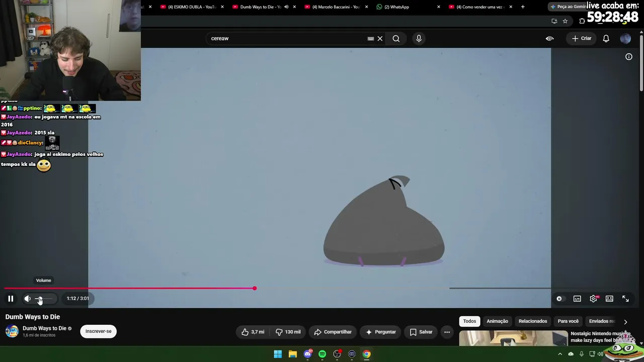
Task: Close the Como vender uma vez tab
Action: 511,7
